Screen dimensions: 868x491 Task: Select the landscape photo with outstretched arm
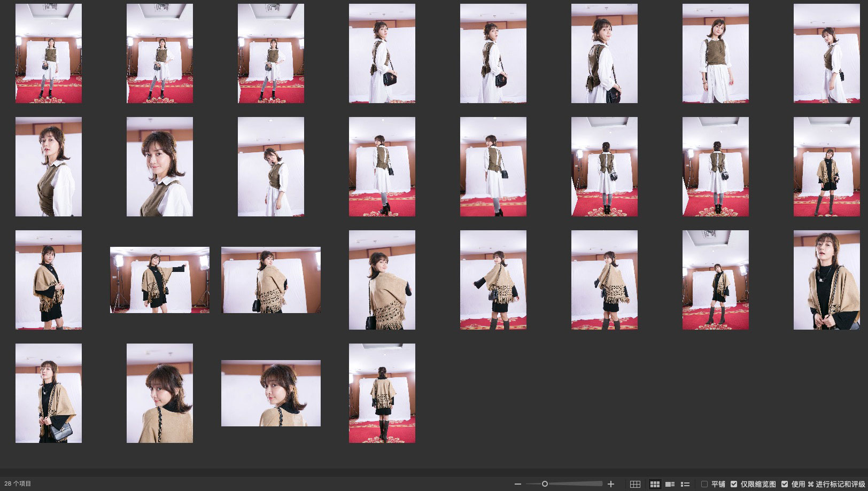(x=159, y=280)
